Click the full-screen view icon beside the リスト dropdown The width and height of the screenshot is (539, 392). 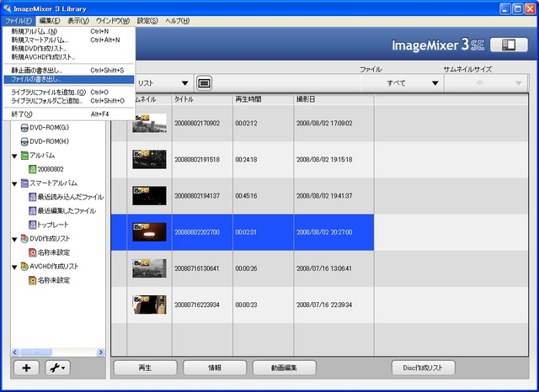(x=204, y=83)
